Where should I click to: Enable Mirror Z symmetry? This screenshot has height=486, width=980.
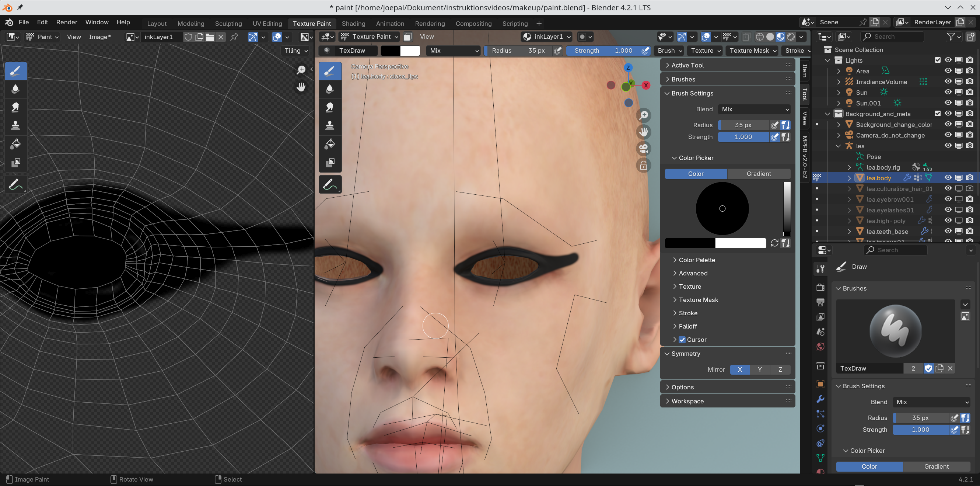coord(780,369)
